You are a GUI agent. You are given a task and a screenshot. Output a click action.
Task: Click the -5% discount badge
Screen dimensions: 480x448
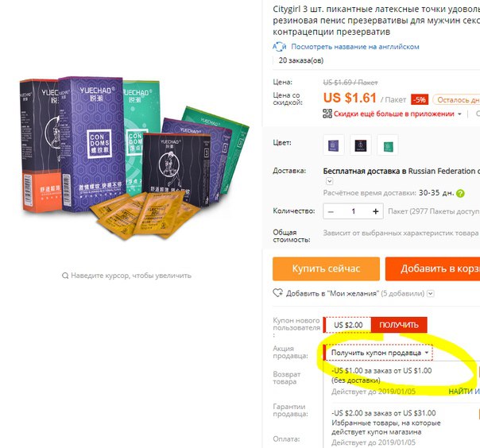(x=420, y=100)
